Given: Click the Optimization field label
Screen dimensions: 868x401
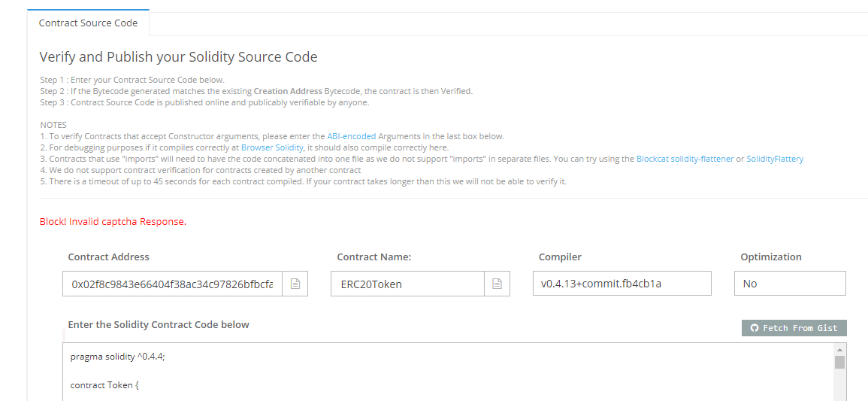Looking at the screenshot, I should point(770,257).
